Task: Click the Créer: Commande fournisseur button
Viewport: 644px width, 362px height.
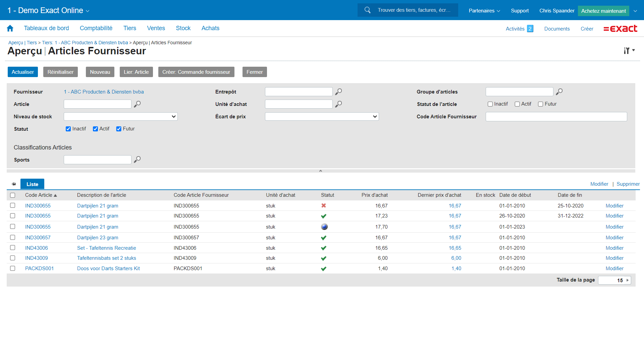Action: 196,72
